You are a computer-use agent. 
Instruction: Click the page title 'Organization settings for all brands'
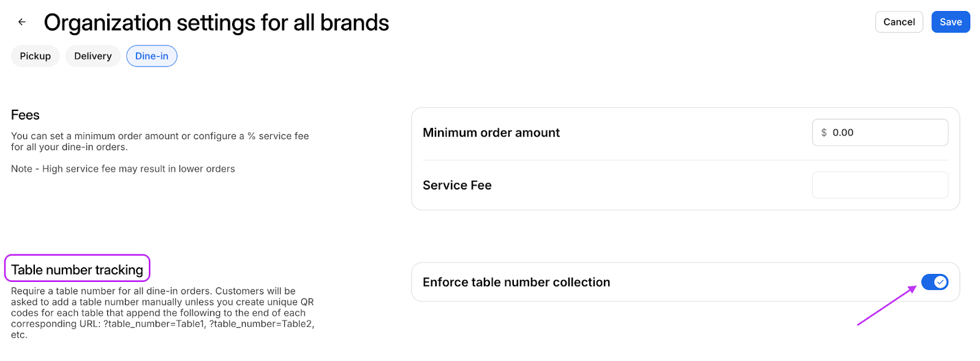[216, 23]
